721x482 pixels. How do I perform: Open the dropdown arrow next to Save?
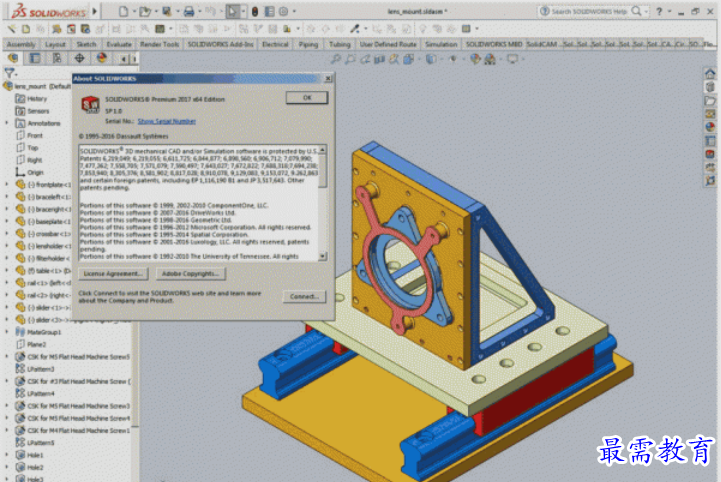[177, 11]
